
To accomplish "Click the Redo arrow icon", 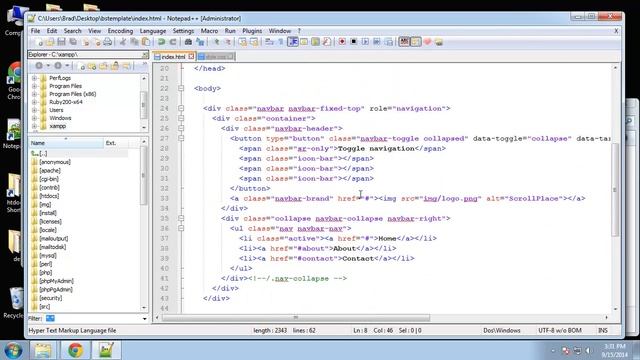I will (x=173, y=42).
